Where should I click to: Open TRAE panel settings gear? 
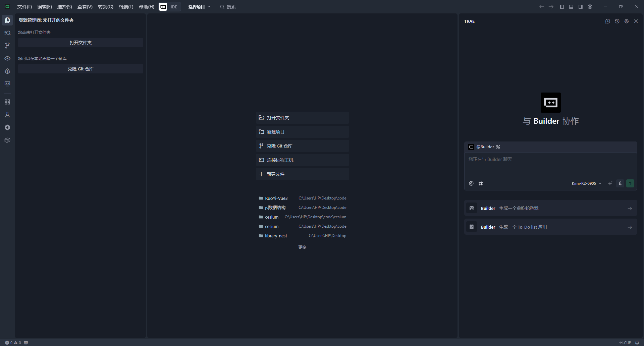[x=627, y=21]
